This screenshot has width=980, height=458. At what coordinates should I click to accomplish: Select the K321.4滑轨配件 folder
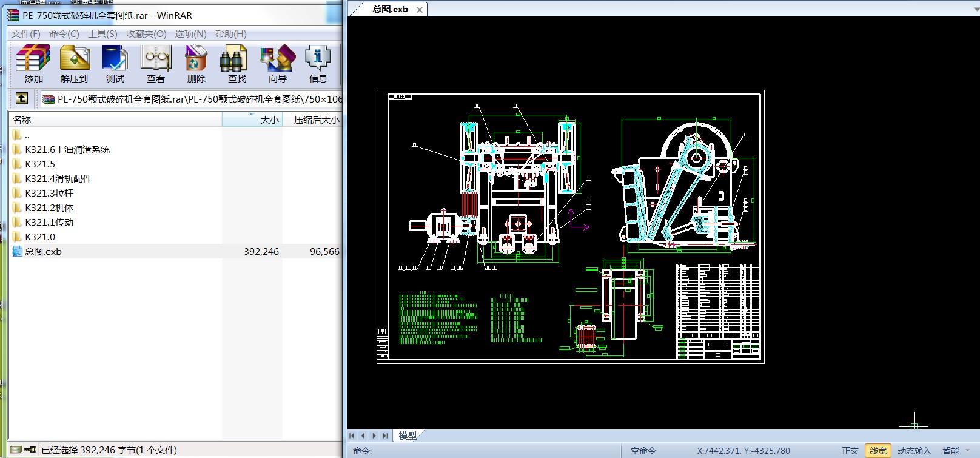[58, 178]
